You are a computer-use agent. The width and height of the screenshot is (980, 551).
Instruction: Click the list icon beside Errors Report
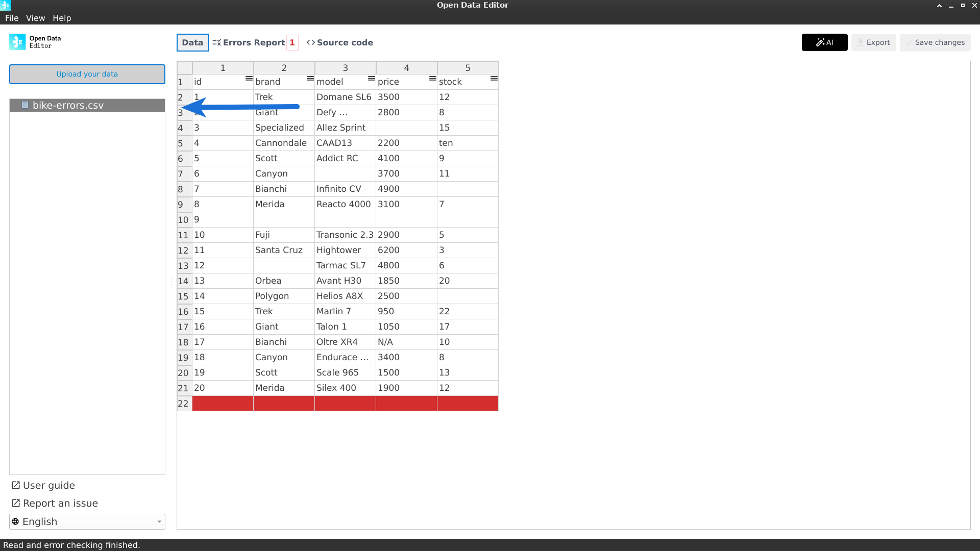[x=217, y=42]
